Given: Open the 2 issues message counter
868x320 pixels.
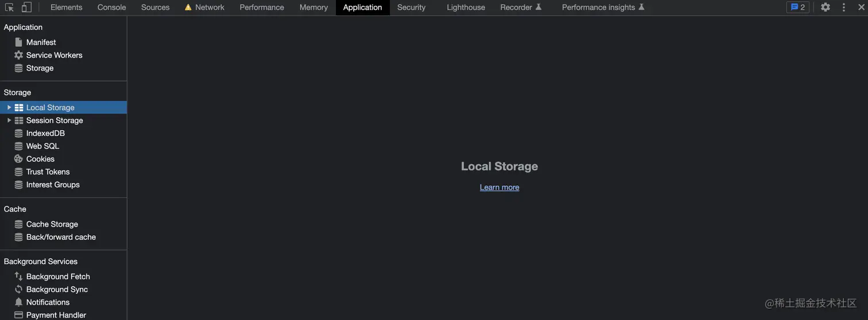Looking at the screenshot, I should tap(798, 7).
